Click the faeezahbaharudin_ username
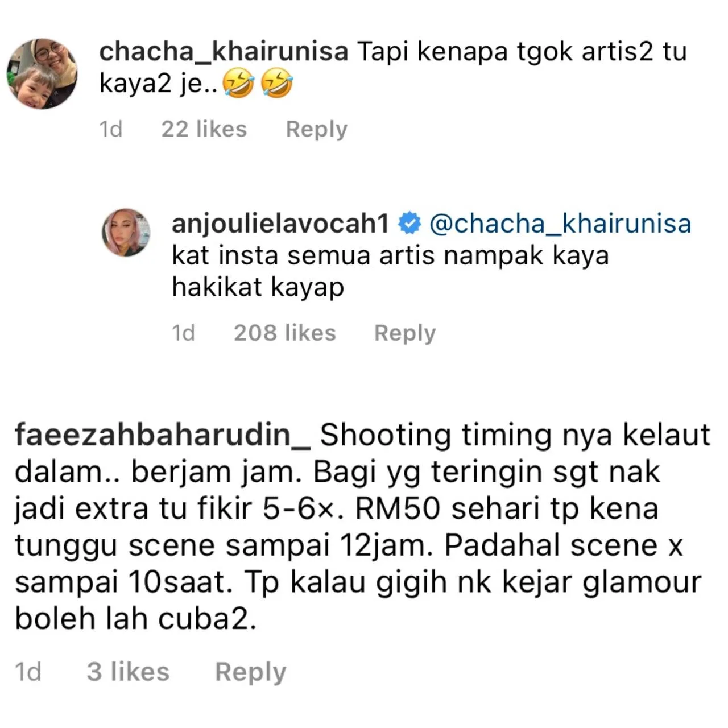The image size is (728, 728). [x=163, y=436]
